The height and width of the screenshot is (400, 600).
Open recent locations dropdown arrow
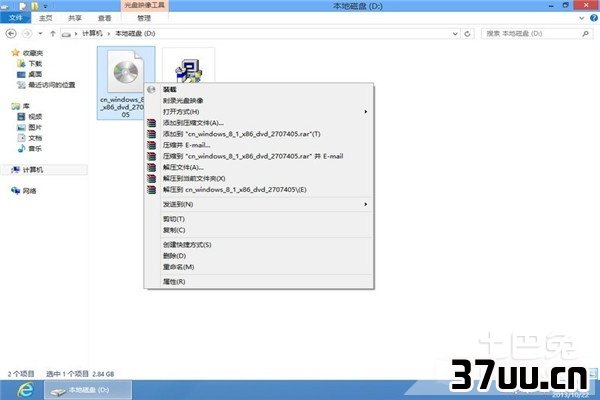pyautogui.click(x=40, y=34)
